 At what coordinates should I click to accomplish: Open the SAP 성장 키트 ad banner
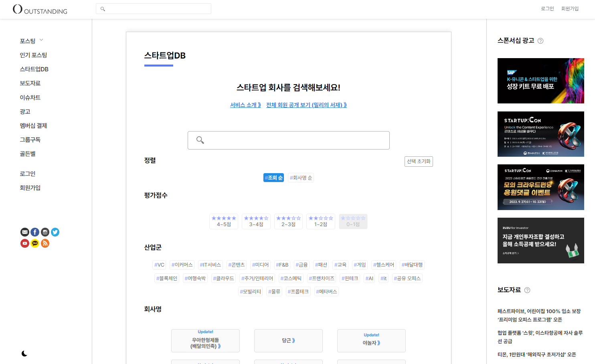tap(541, 81)
